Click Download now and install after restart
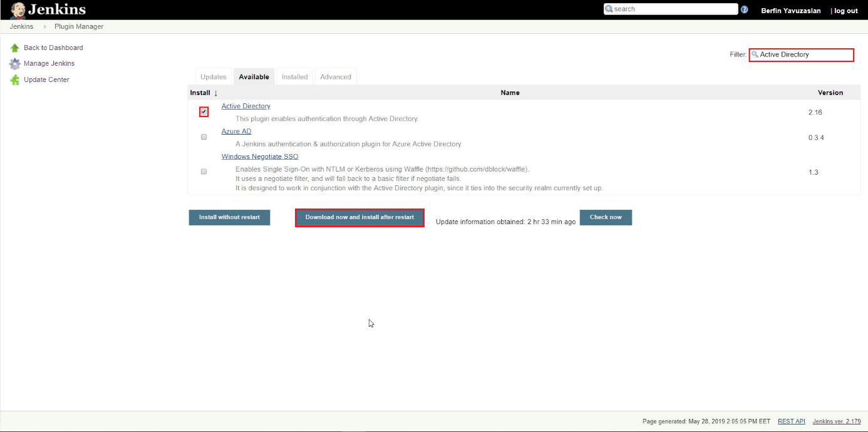The height and width of the screenshot is (432, 868). (359, 217)
